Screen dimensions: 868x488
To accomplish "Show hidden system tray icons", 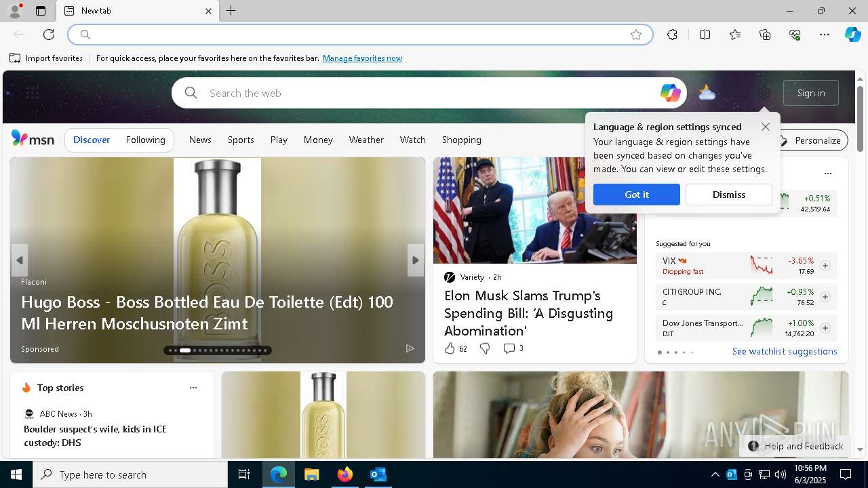I will 715,474.
